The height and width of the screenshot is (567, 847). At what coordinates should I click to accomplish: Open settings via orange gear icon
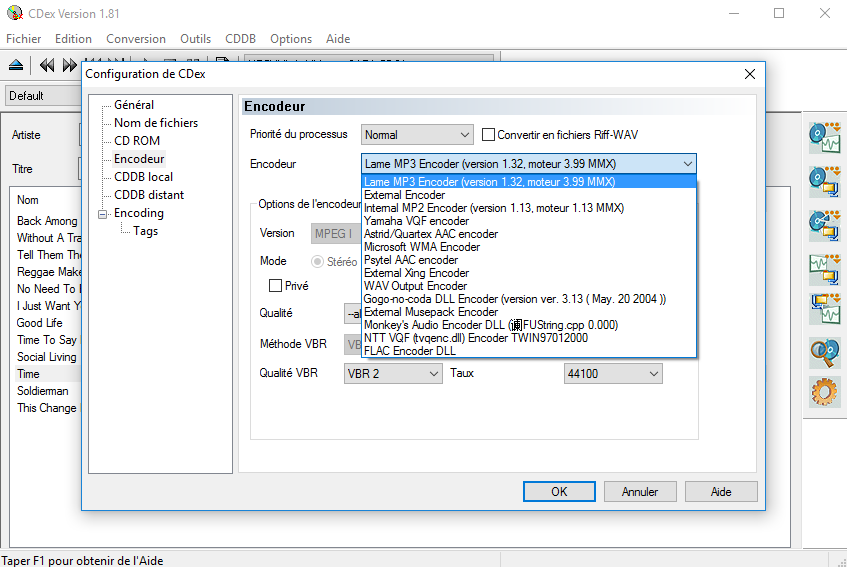824,392
